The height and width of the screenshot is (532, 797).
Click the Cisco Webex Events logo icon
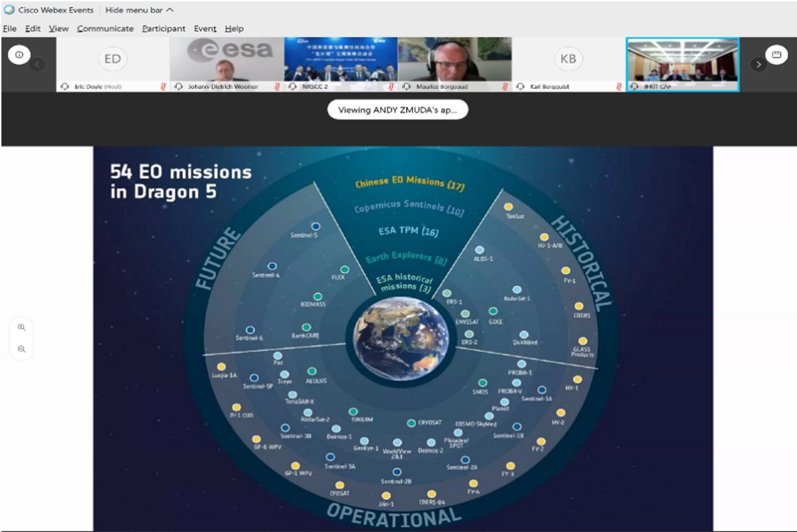[8, 10]
